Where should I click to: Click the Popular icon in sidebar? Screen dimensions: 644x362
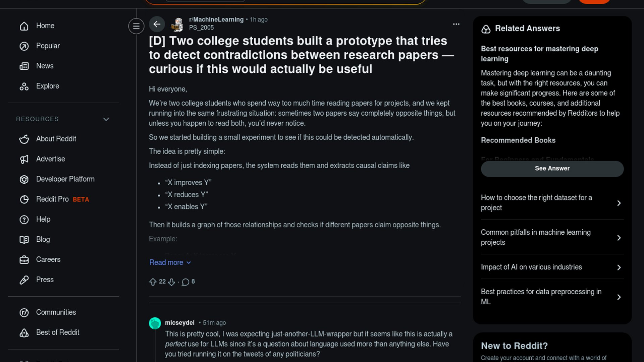pyautogui.click(x=24, y=46)
